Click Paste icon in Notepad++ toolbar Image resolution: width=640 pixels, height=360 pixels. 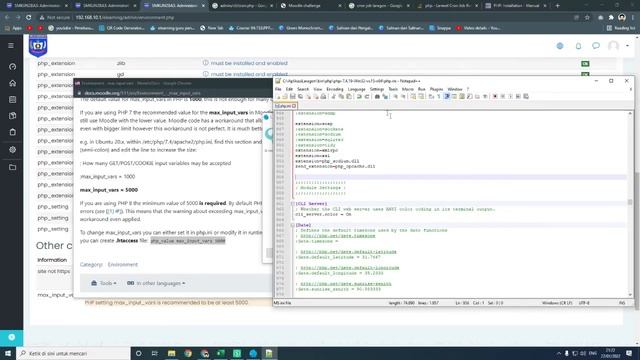tap(349, 96)
